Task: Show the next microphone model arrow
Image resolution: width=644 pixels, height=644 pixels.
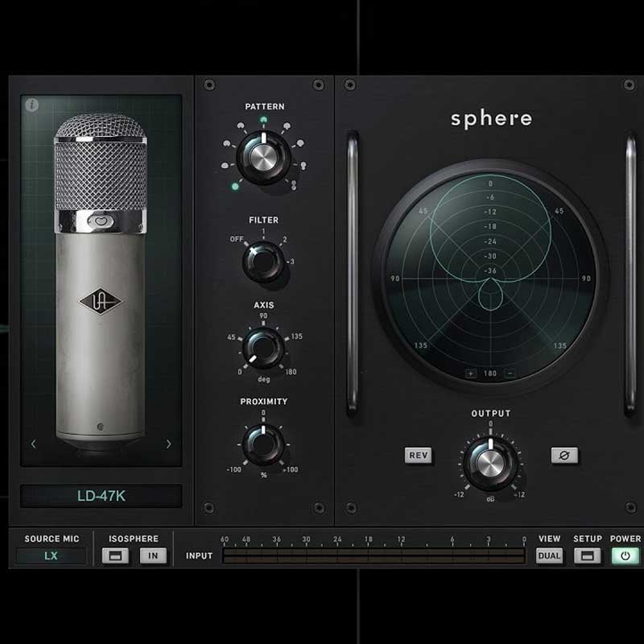Action: coord(168,444)
